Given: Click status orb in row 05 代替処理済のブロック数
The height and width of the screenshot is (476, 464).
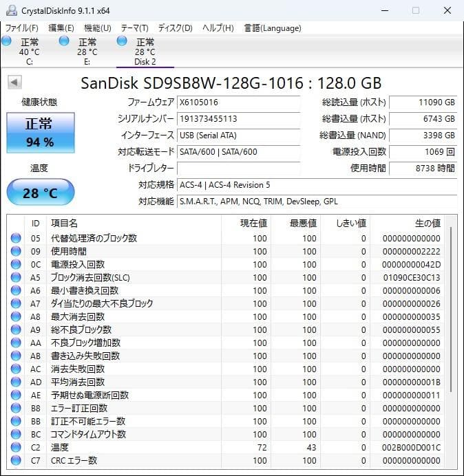Looking at the screenshot, I should coord(16,238).
